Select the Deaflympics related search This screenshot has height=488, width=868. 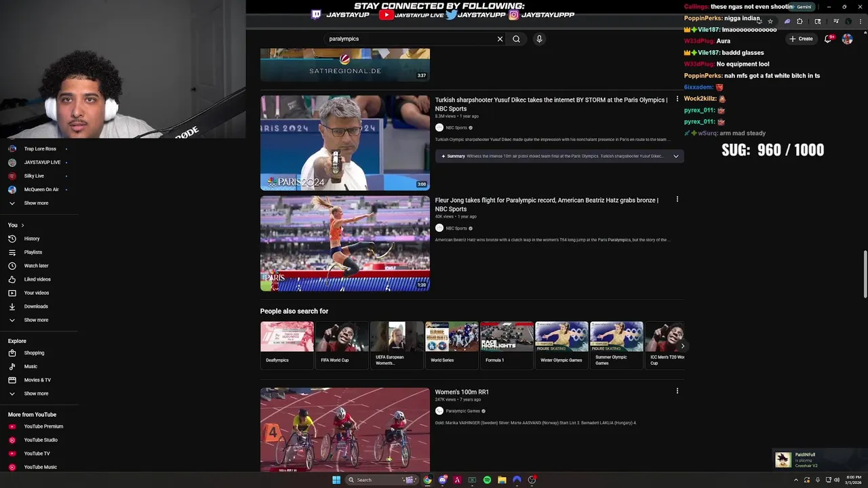(287, 345)
